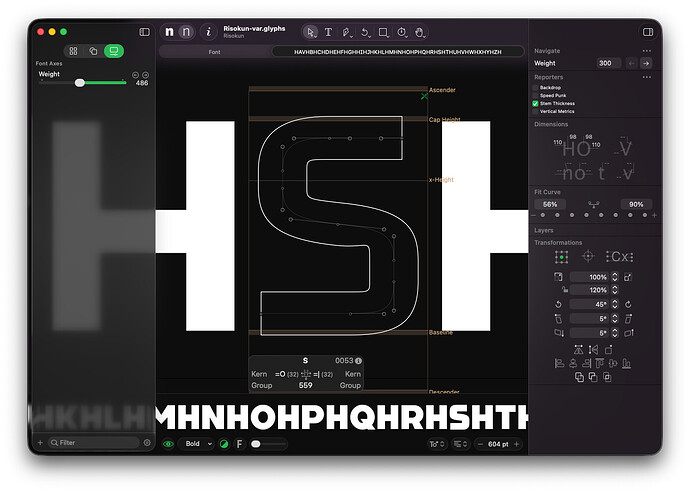
Task: Open the Bold master dropdown
Action: click(197, 444)
